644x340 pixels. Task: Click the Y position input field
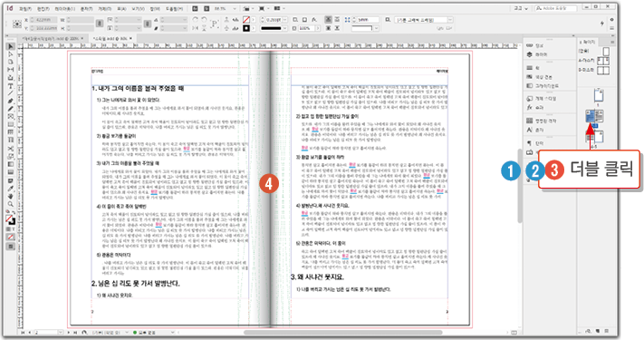[x=43, y=28]
